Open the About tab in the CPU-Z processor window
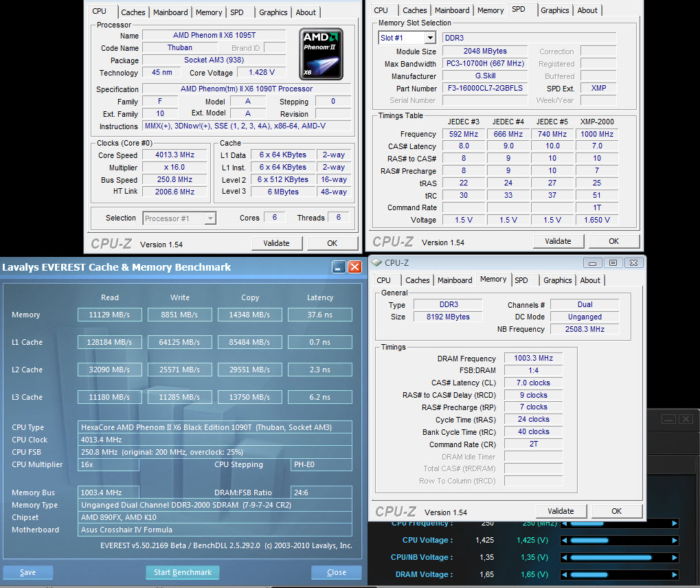The image size is (700, 588). pos(306,12)
